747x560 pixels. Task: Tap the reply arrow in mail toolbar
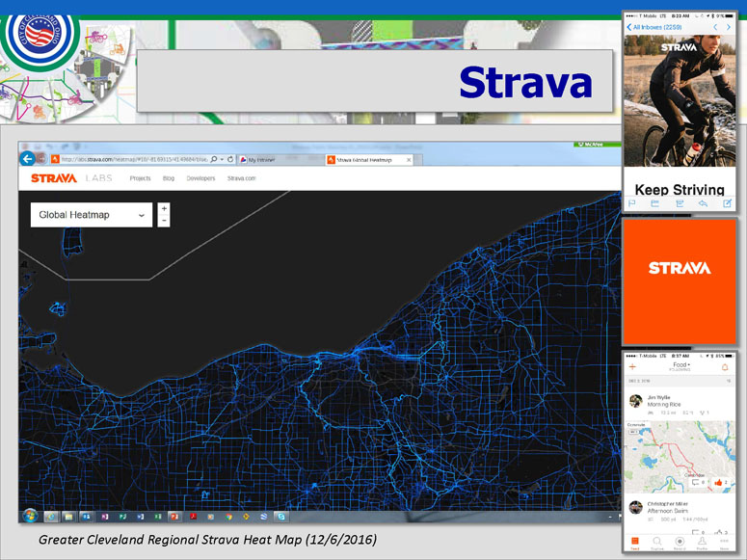(x=704, y=203)
